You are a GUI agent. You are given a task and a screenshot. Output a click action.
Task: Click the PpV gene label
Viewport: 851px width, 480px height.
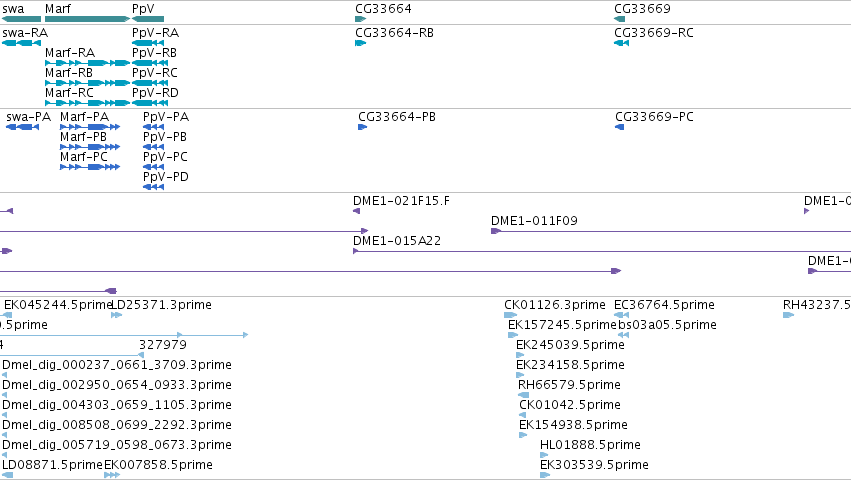pyautogui.click(x=143, y=9)
